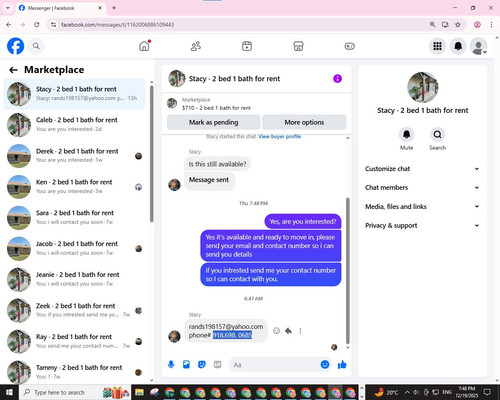This screenshot has height=400, width=500.
Task: Go back from Marketplace list
Action: (x=13, y=70)
